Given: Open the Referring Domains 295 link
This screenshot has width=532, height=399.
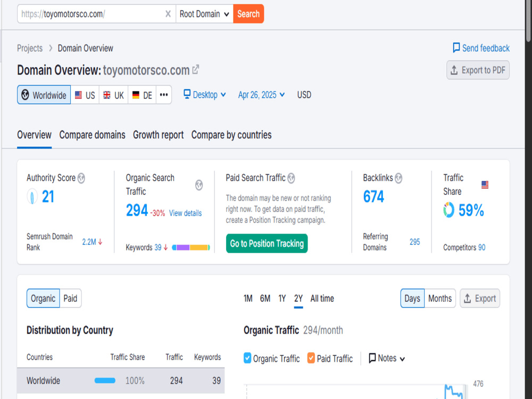Looking at the screenshot, I should click(x=414, y=242).
